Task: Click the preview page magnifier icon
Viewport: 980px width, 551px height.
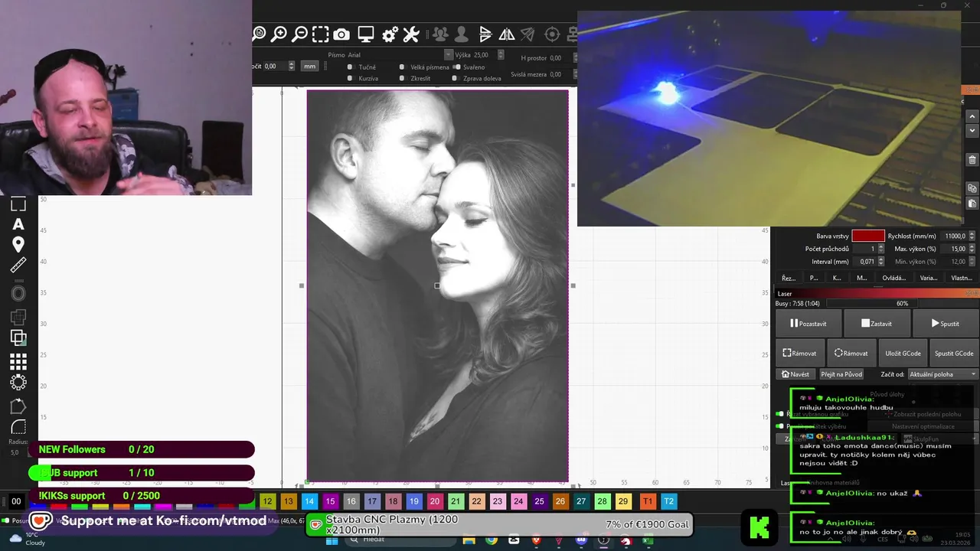Action: [x=260, y=34]
